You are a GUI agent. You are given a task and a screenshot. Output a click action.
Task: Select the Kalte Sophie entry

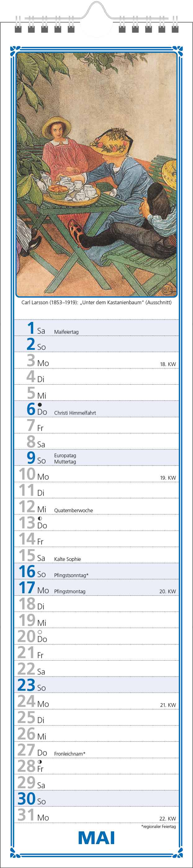[x=67, y=559]
